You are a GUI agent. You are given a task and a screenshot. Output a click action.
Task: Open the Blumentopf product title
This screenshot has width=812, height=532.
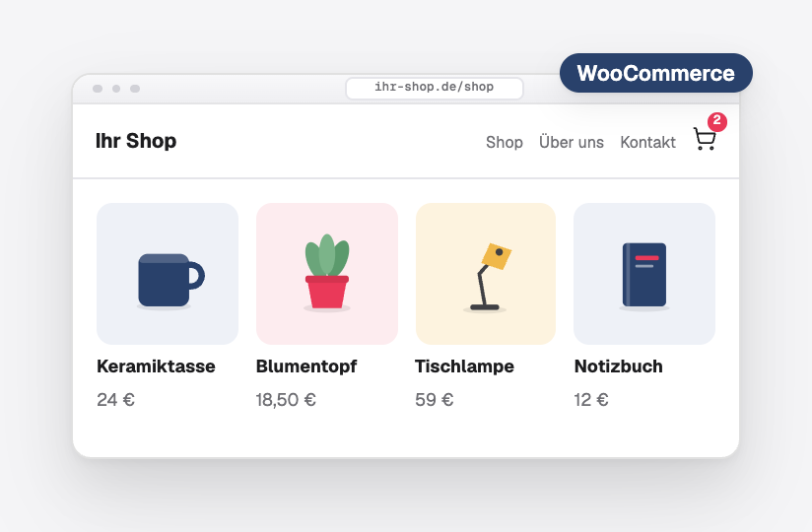coord(306,366)
